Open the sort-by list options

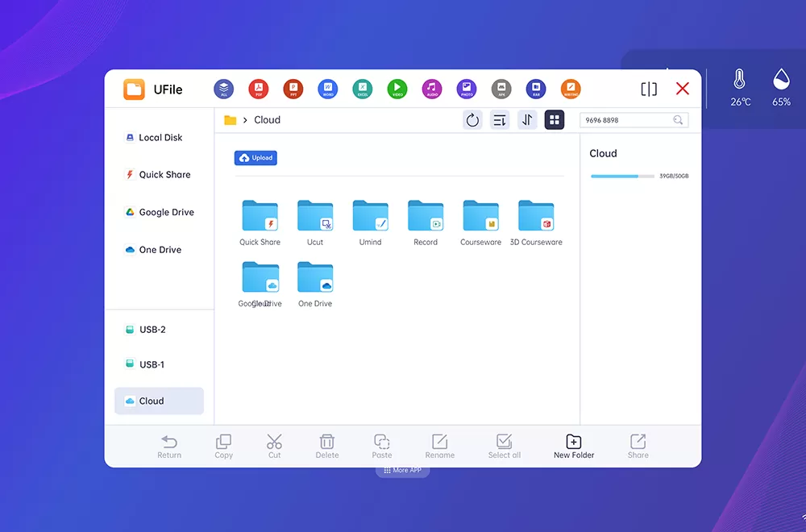coord(500,120)
